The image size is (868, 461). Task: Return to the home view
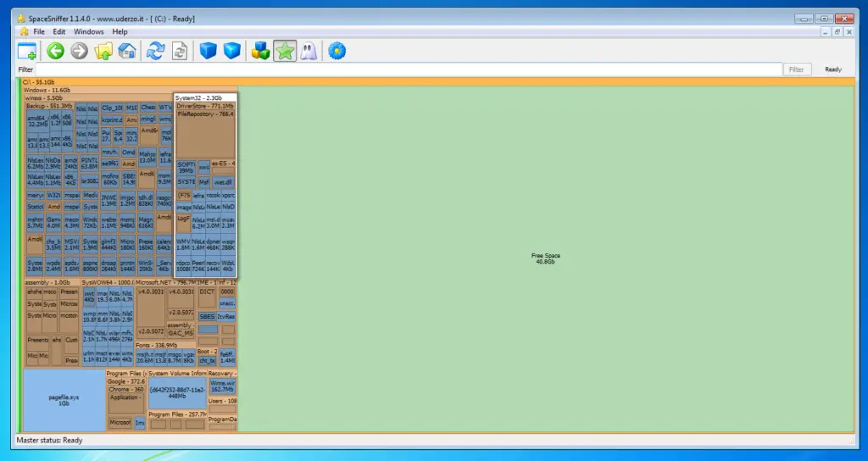(x=127, y=51)
